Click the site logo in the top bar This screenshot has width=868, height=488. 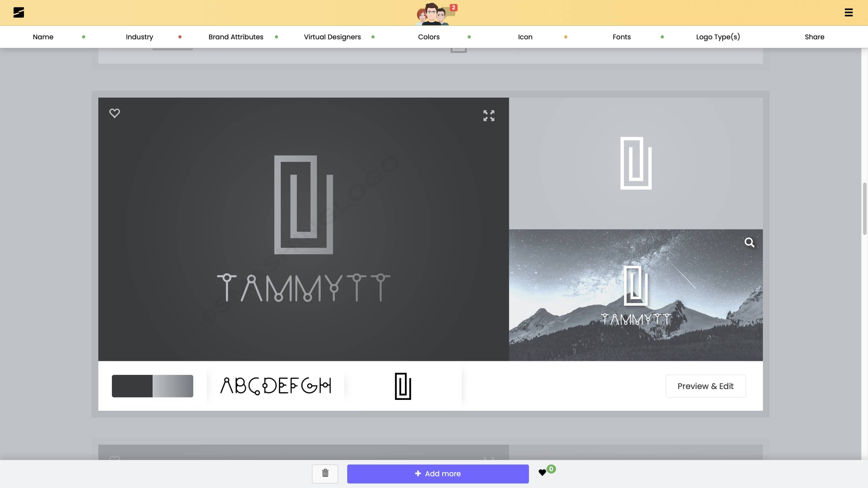click(19, 13)
